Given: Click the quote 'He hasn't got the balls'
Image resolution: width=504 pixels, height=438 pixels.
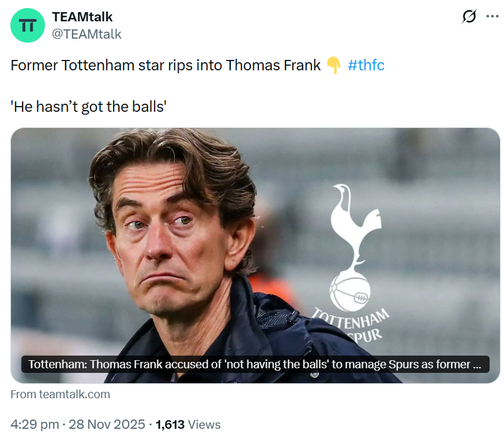Looking at the screenshot, I should (88, 107).
